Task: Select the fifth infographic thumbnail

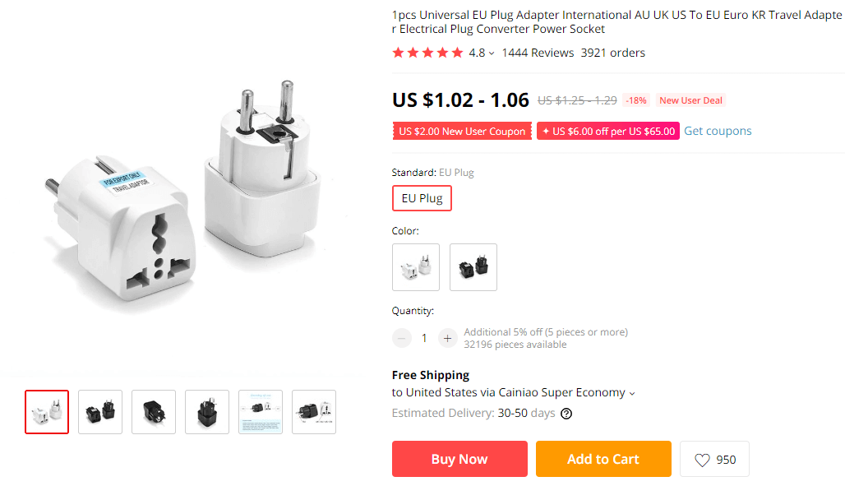Action: point(261,412)
